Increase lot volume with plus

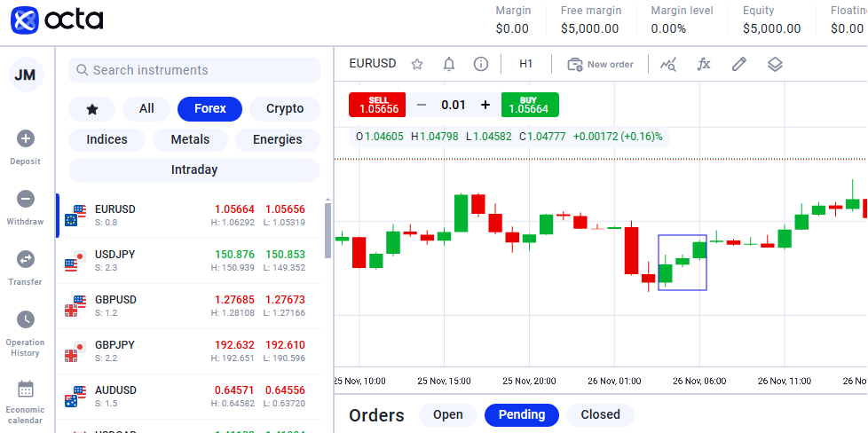pos(485,105)
